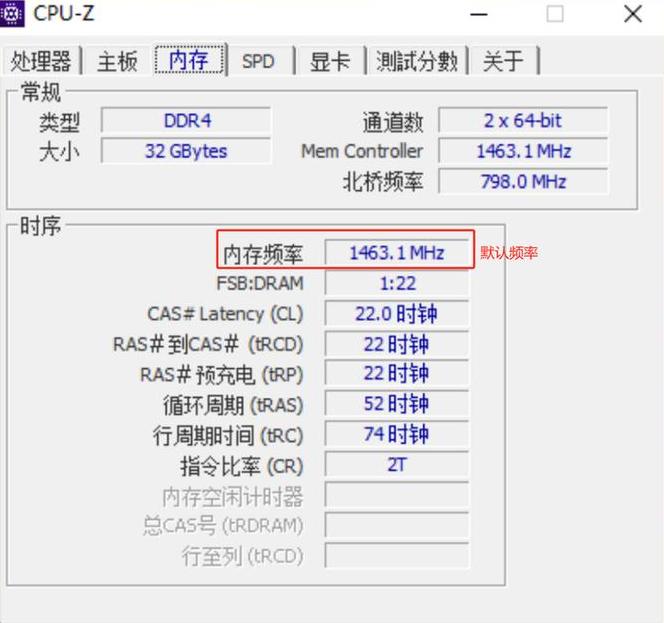Click the FSB:DRAM 1:22 value

tap(397, 283)
